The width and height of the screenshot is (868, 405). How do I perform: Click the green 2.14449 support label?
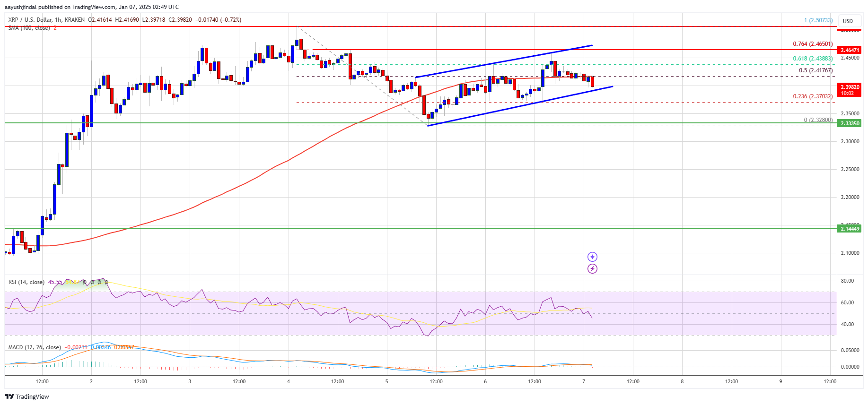[x=850, y=229]
